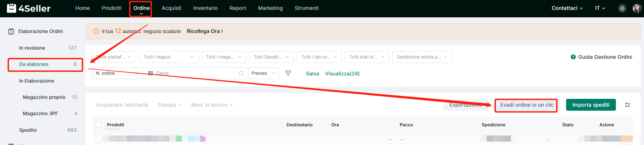
Task: Click the Elaborazione Ordini sidebar icon
Action: point(11,32)
